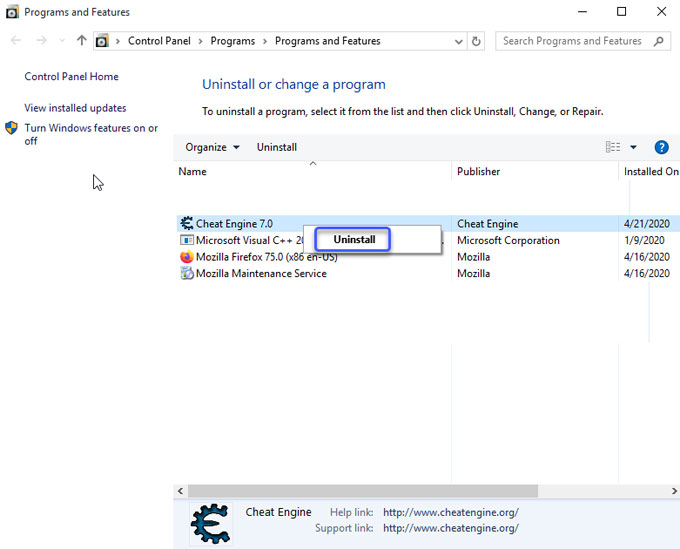Click Microsoft Corporation publisher cell

508,240
